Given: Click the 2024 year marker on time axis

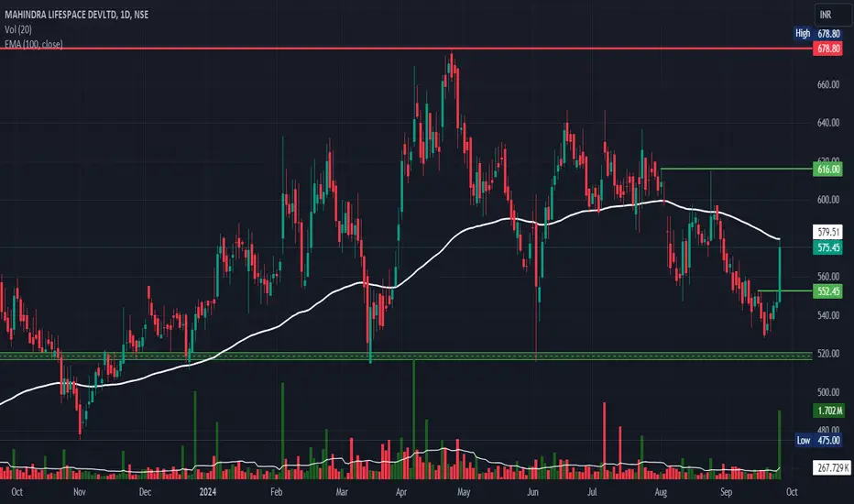Looking at the screenshot, I should [x=207, y=492].
